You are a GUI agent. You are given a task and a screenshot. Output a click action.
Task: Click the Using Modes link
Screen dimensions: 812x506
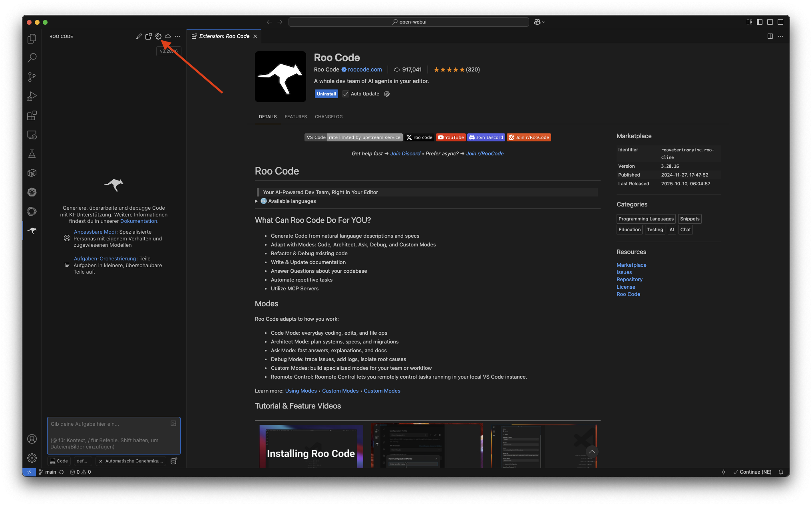pyautogui.click(x=301, y=391)
